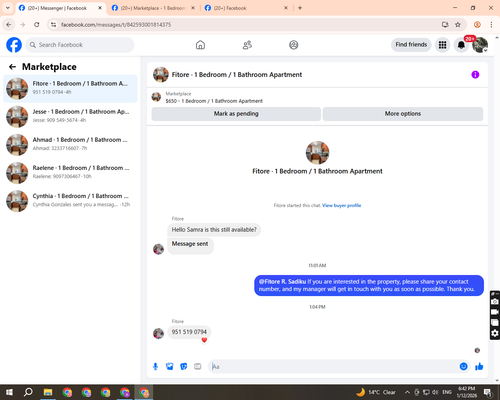Screen dimensions: 500x400
Task: Open the View buyer profile link
Action: tap(341, 205)
